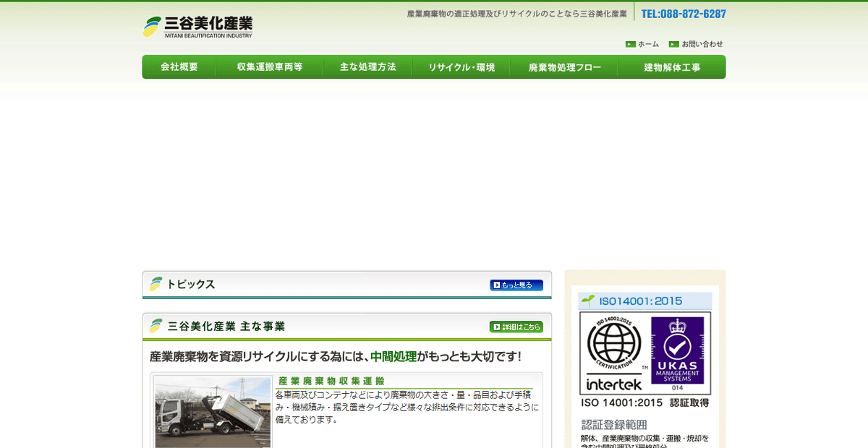The image size is (868, 448).
Task: Open the 建物解体工事 navigation menu item
Action: (671, 66)
